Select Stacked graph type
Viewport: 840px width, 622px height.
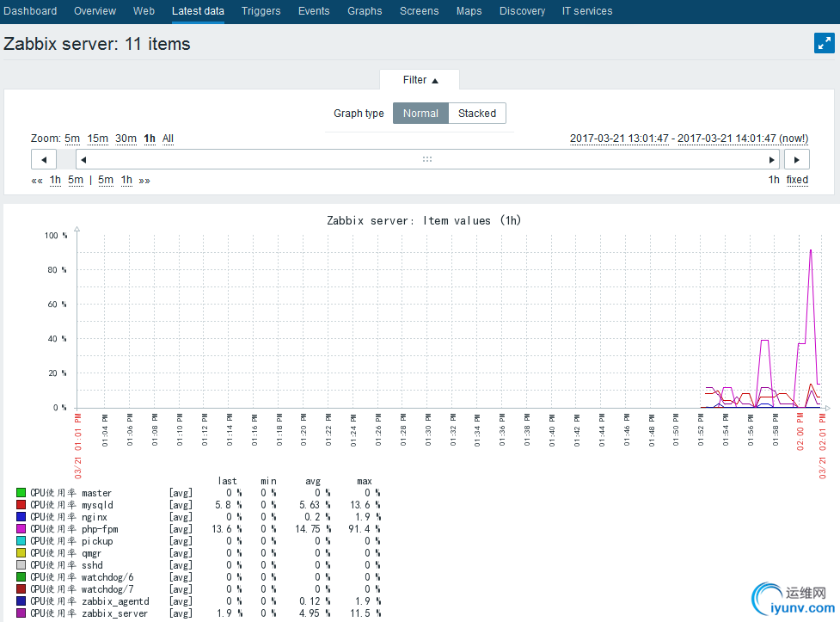477,114
